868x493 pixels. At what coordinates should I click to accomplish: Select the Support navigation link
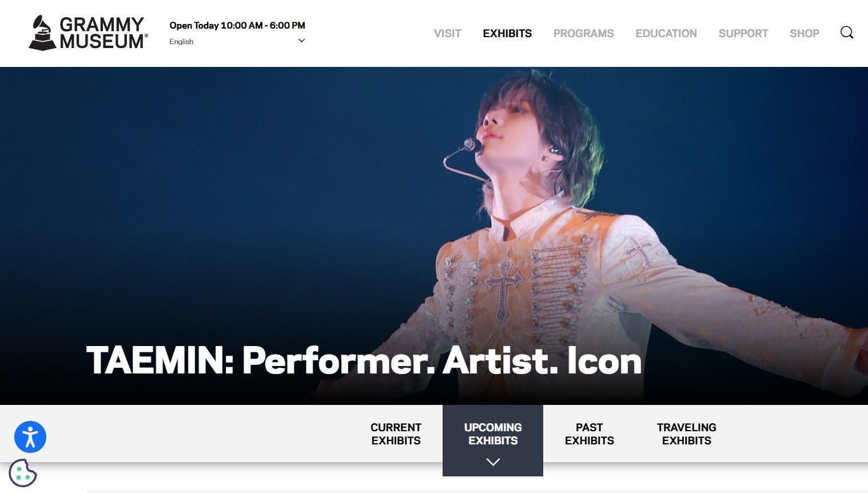(743, 33)
